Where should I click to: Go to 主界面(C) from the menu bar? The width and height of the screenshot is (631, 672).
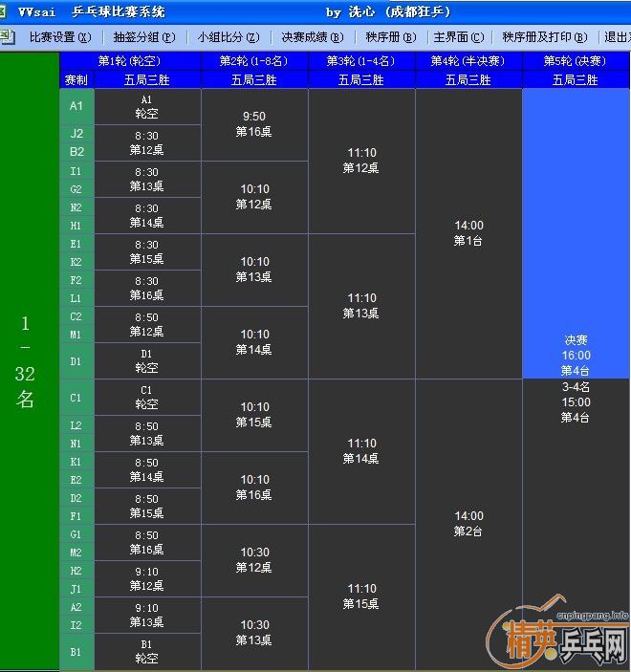[x=459, y=37]
